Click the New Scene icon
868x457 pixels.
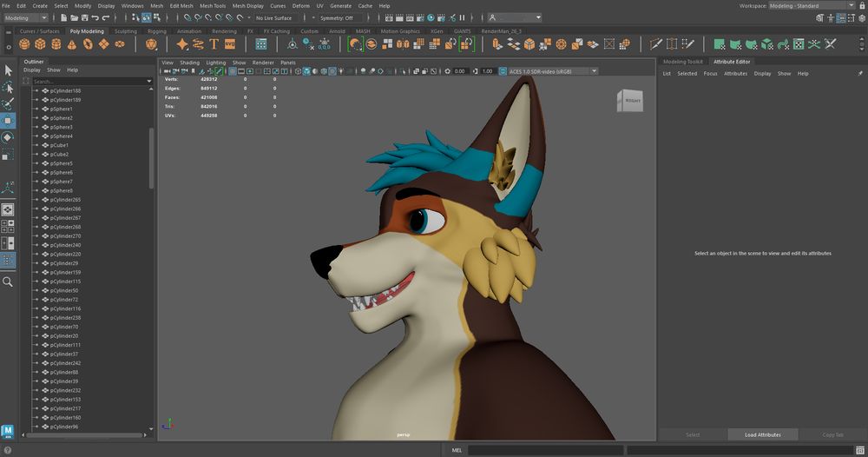tap(63, 17)
